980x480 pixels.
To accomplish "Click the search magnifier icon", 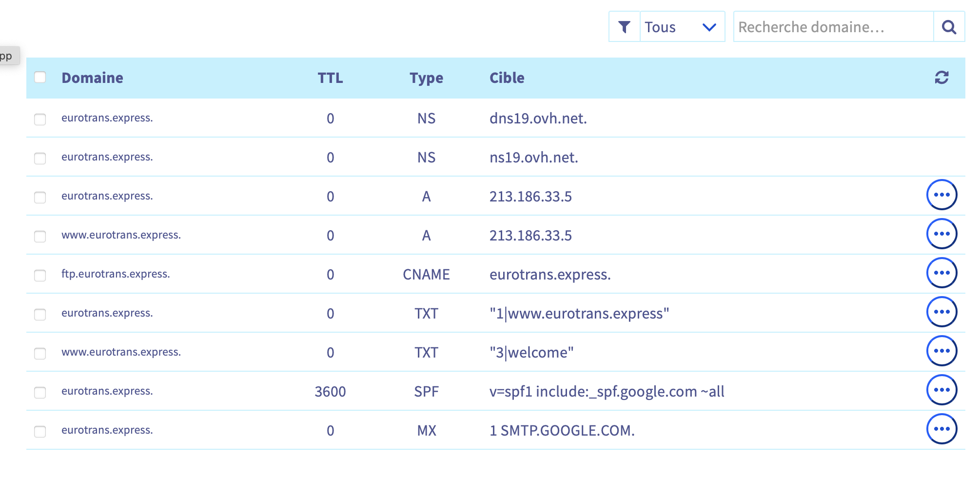I will click(949, 27).
